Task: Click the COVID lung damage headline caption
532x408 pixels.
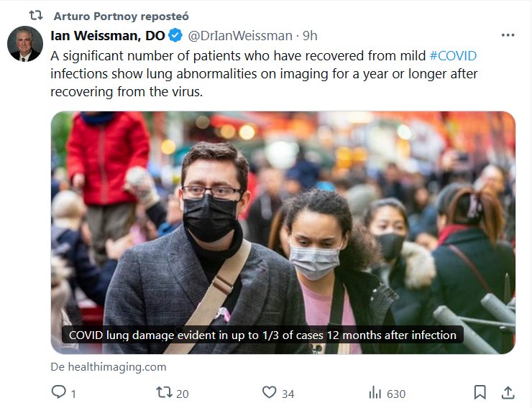Action: (262, 335)
